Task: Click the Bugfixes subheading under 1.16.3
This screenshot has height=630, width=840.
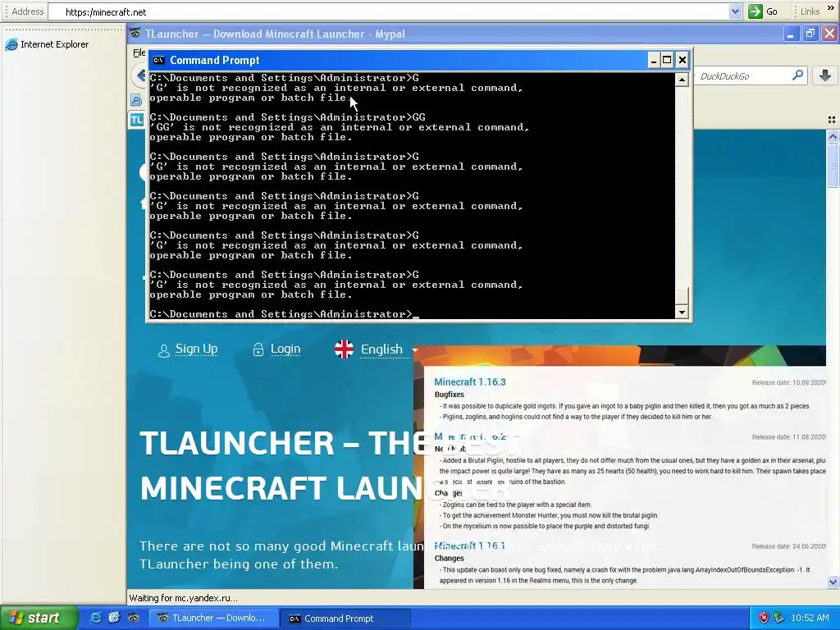Action: [450, 395]
